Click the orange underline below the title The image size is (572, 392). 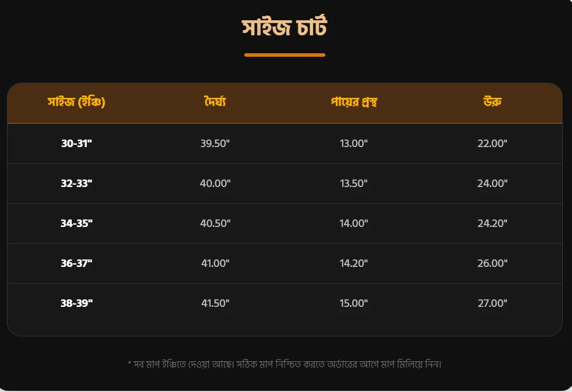(284, 55)
